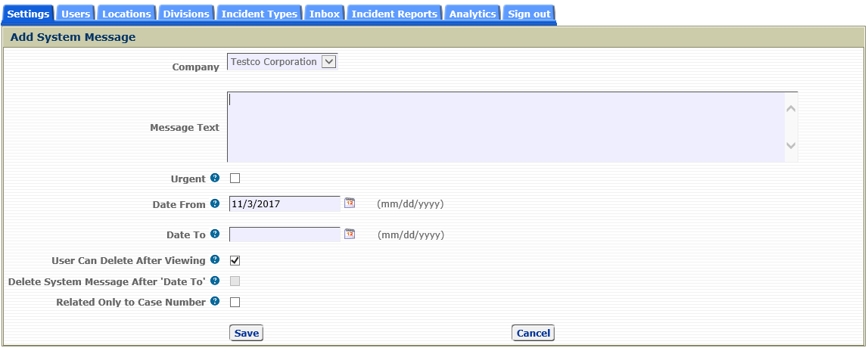The height and width of the screenshot is (354, 868).
Task: Save the system message
Action: pos(247,333)
